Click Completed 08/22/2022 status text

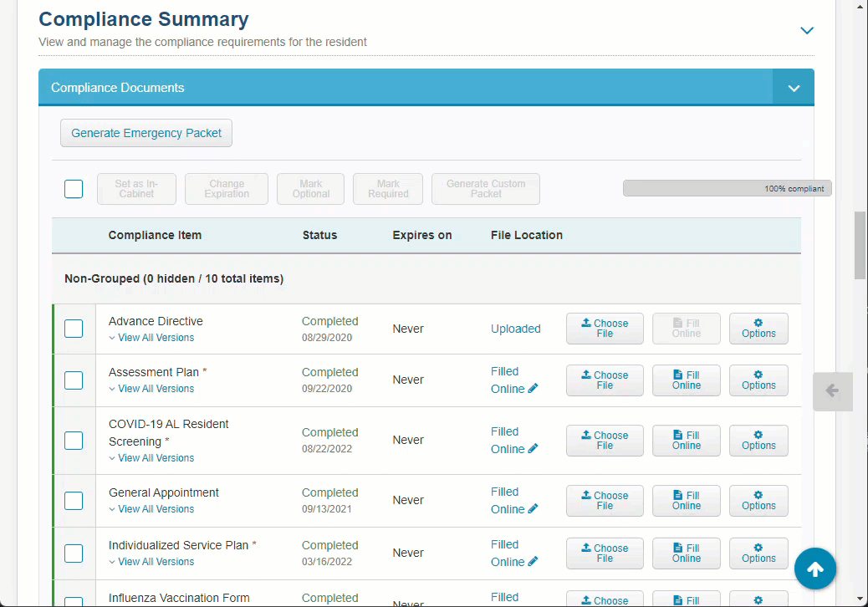tap(330, 441)
